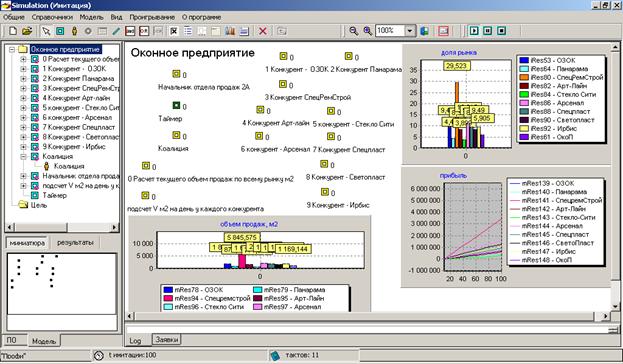Viewport: 623px width, 364px height.
Task: Start simulation with the play button
Action: (474, 31)
